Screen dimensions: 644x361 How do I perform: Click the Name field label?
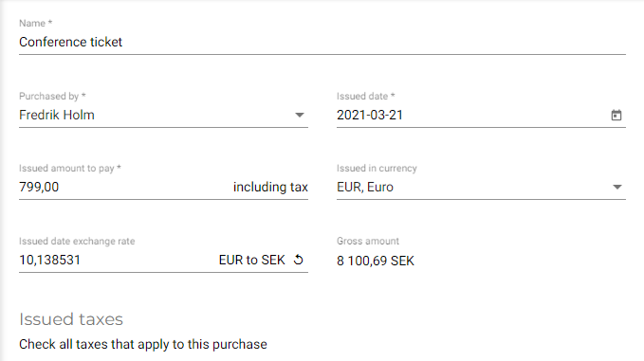coord(36,24)
